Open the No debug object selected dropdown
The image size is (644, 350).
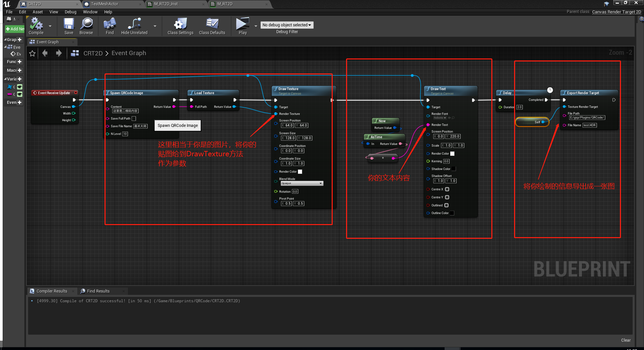[287, 25]
